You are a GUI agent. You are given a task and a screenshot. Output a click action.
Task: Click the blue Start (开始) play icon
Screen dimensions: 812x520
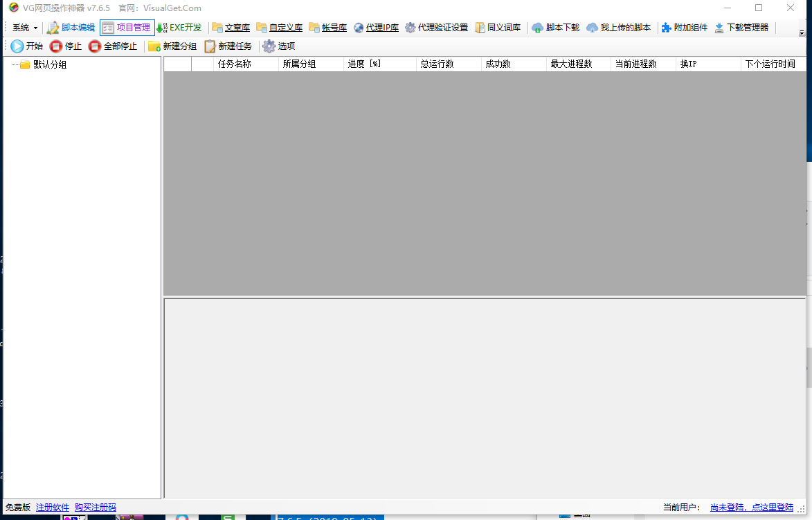point(17,46)
